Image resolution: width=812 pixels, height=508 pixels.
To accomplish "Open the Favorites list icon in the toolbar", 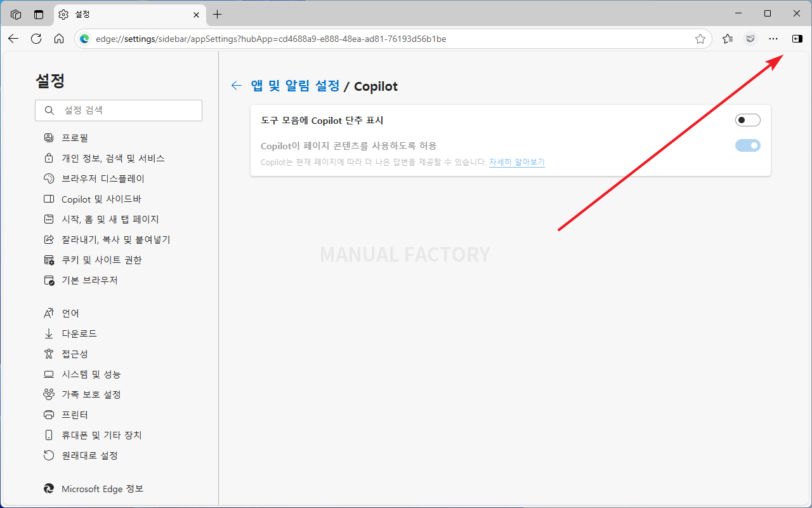I will tap(728, 39).
